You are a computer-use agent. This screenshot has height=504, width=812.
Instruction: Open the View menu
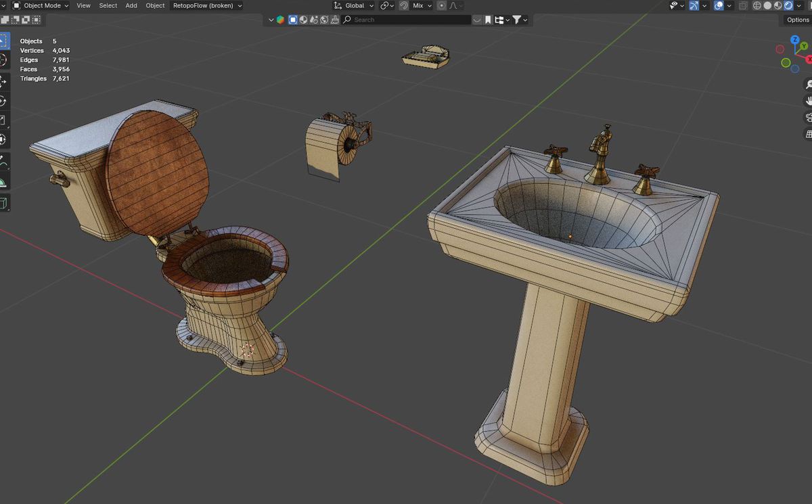83,5
